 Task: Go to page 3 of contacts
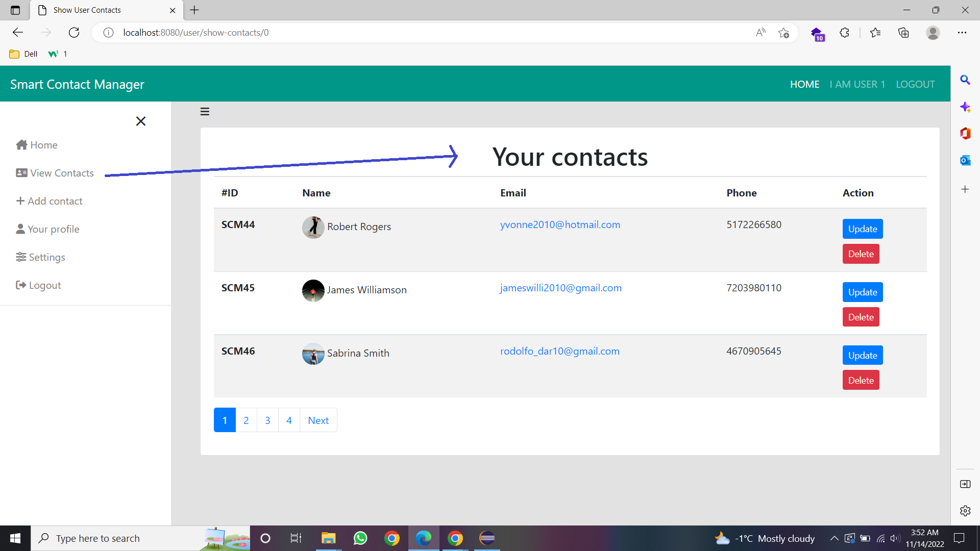tap(267, 420)
